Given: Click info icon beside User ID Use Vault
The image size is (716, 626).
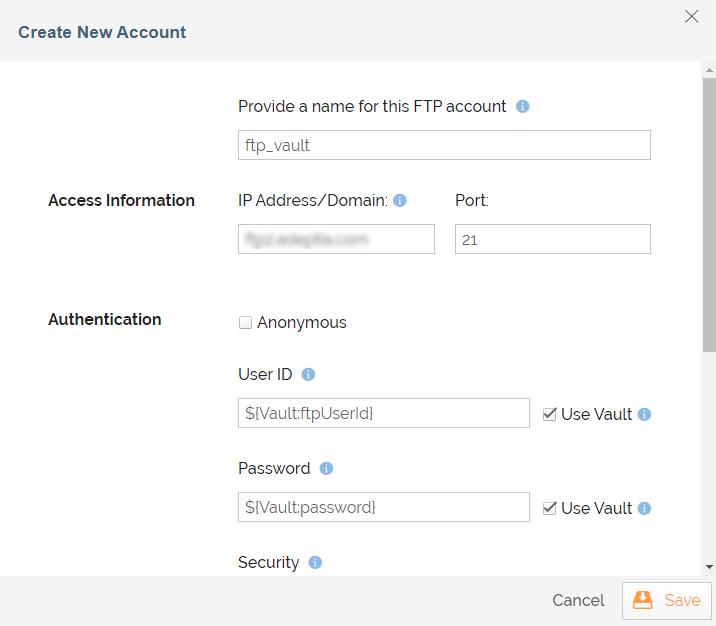Looking at the screenshot, I should coord(644,415).
